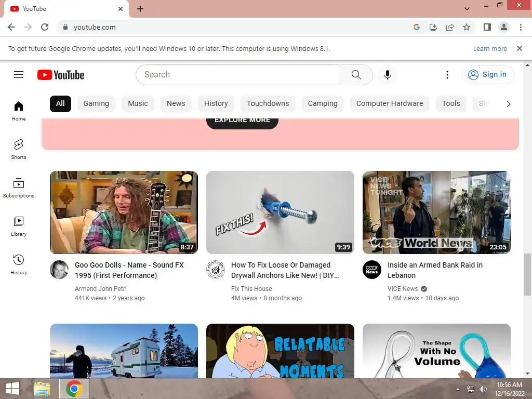Open Armed Bank Raid video title
This screenshot has width=532, height=399.
tap(435, 270)
